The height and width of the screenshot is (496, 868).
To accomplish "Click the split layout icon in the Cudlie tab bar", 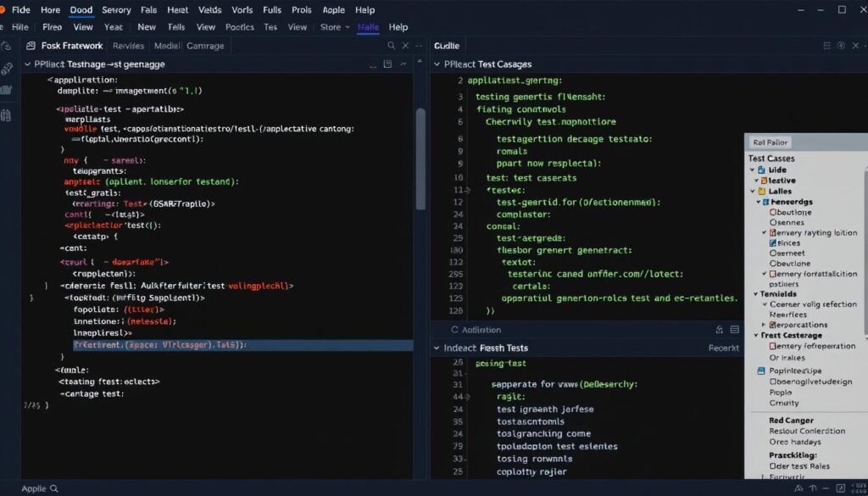I will point(827,46).
